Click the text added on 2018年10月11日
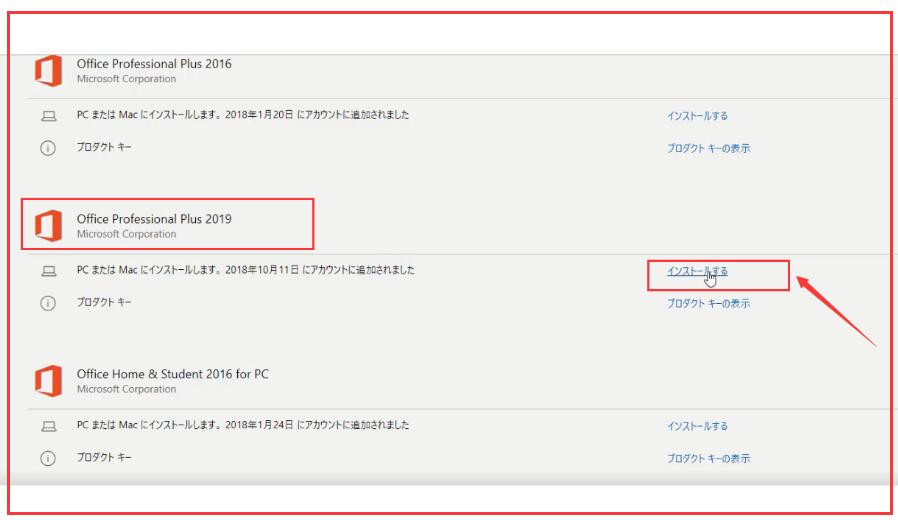 (x=246, y=270)
